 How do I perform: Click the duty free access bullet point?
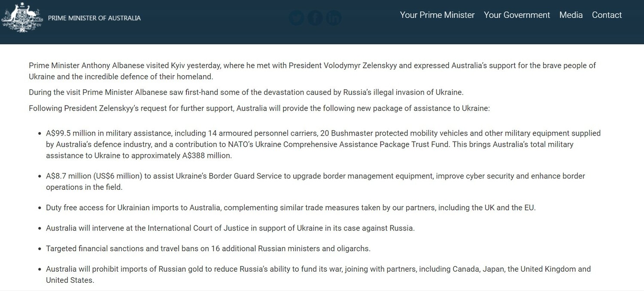(291, 208)
